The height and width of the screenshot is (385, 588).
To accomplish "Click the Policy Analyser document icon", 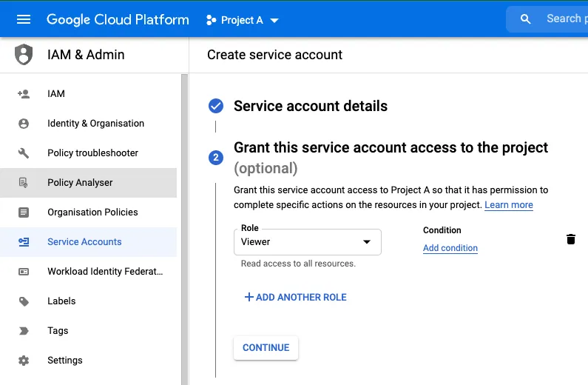I will (23, 183).
